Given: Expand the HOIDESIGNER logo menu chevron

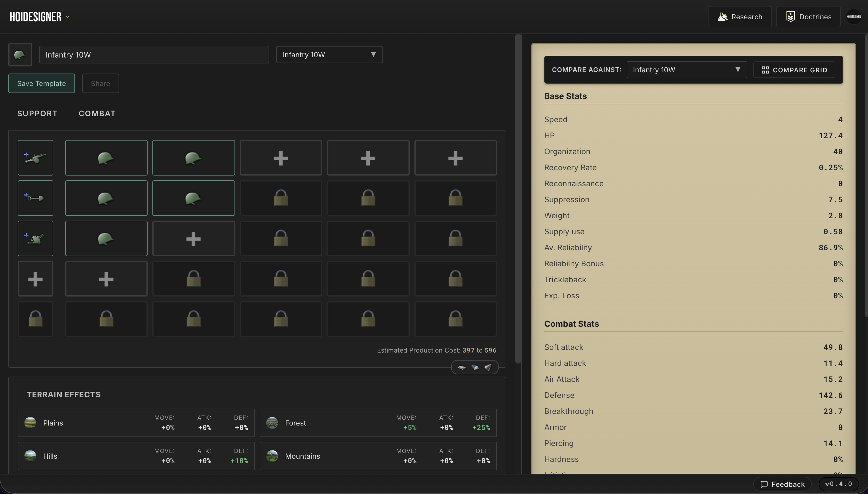Looking at the screenshot, I should 68,17.
